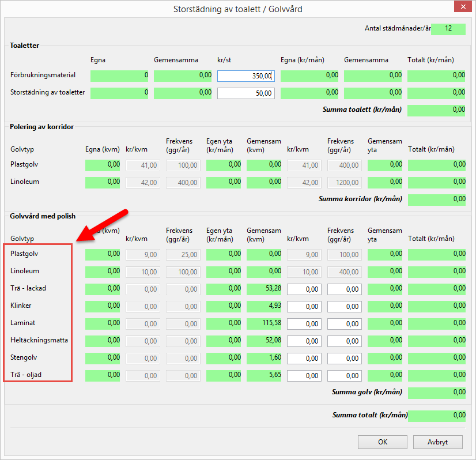This screenshot has height=460, width=476.
Task: Click the Summa totalt value field
Action: click(436, 416)
